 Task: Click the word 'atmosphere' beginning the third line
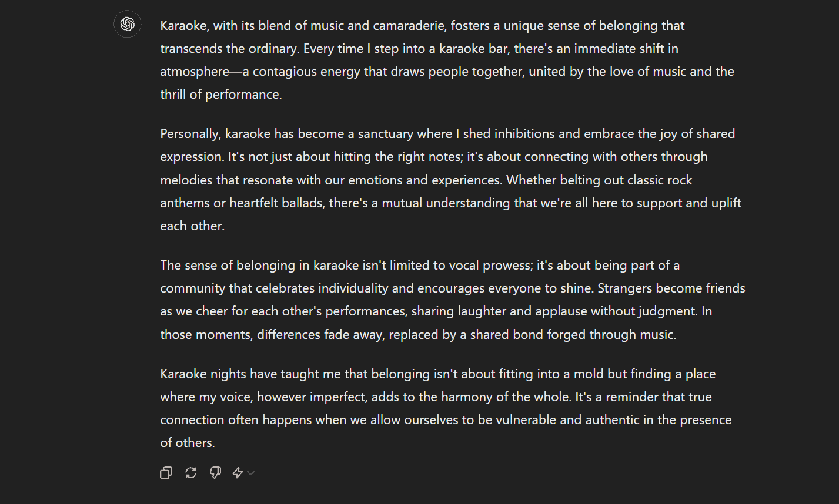click(195, 72)
